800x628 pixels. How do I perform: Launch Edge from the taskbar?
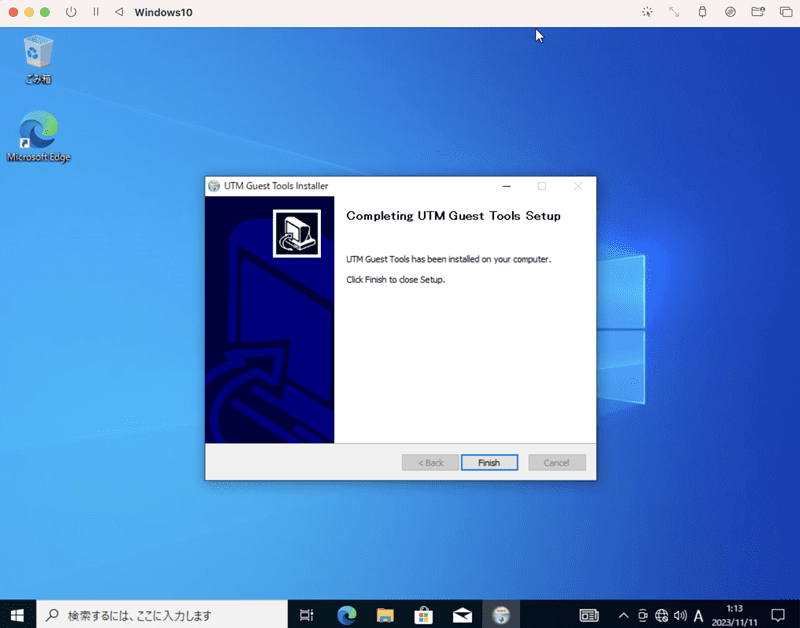(x=346, y=615)
